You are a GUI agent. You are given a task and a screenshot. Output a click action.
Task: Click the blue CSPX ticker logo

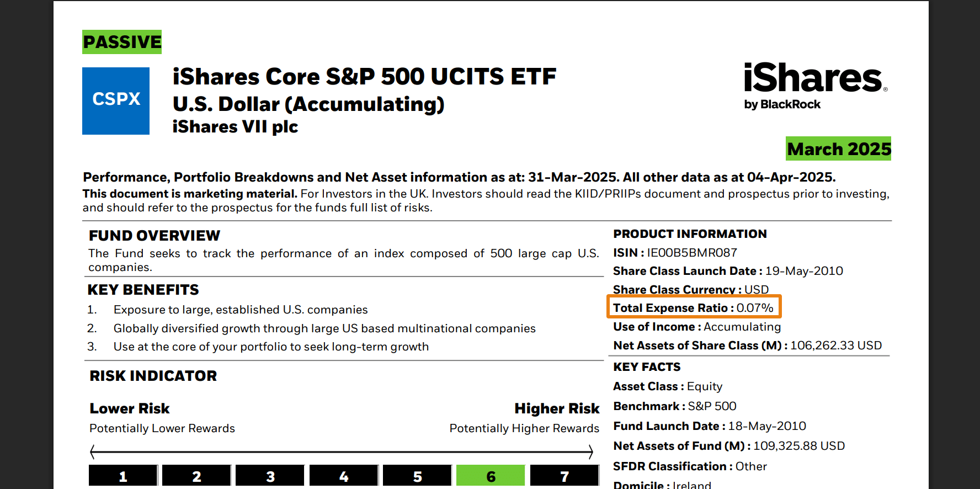[116, 101]
